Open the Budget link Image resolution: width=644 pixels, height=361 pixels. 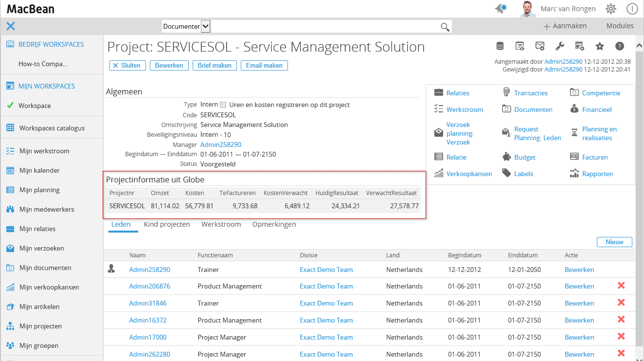[524, 157]
